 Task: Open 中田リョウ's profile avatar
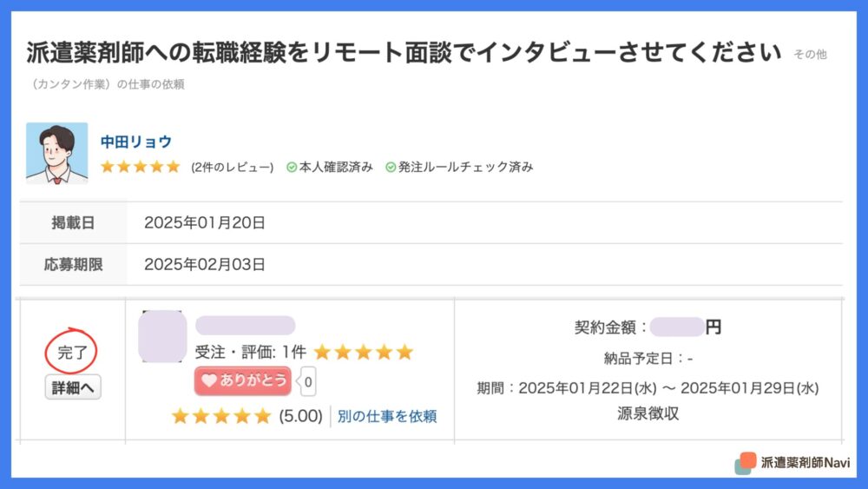coord(56,153)
